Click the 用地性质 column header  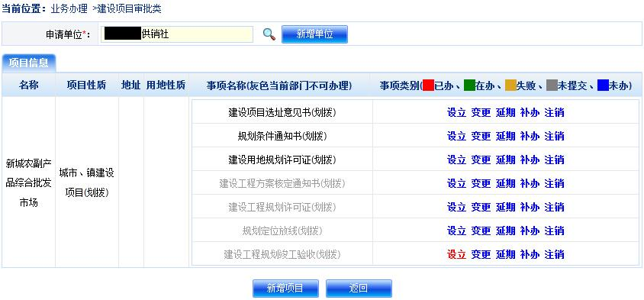pos(166,85)
